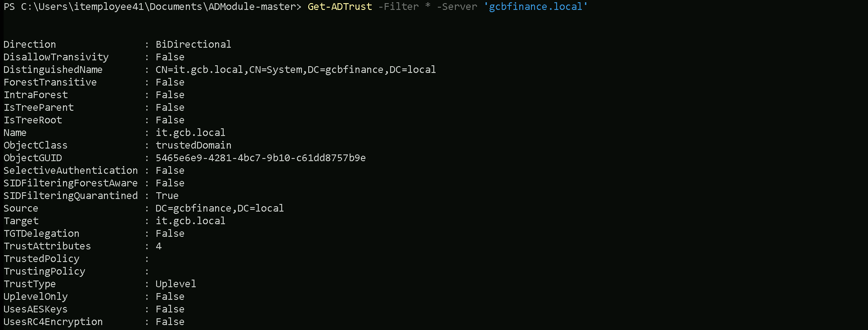Click the TrustAttributes value 4
The width and height of the screenshot is (868, 330).
click(158, 246)
